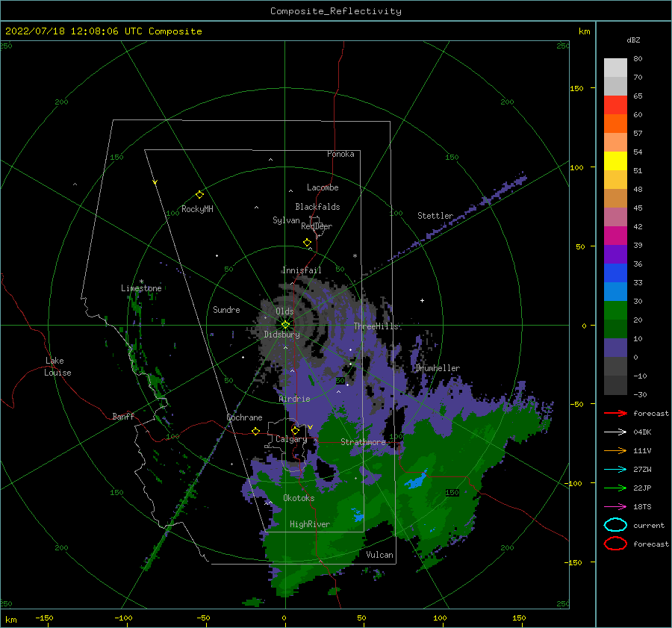Click the Ponoka city label
This screenshot has width=672, height=628.
340,154
